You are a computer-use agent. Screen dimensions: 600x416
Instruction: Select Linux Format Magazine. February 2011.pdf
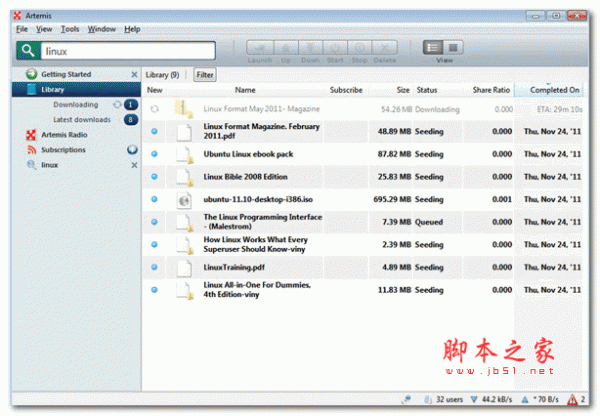tap(363, 131)
